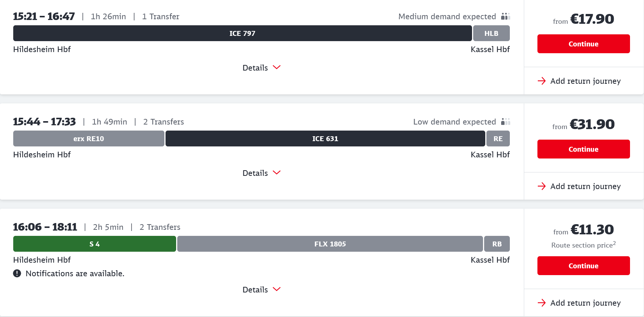Expand Details for the 15:21 connection

(261, 68)
